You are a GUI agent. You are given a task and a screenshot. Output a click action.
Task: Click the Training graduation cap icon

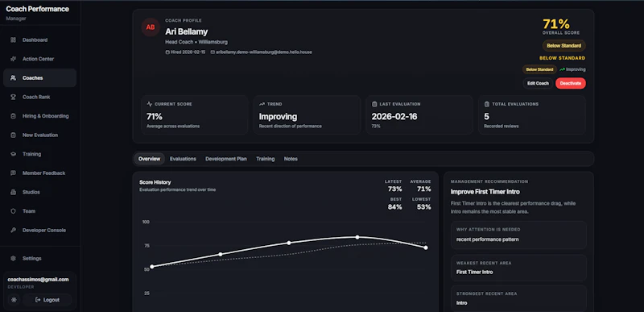pos(13,154)
